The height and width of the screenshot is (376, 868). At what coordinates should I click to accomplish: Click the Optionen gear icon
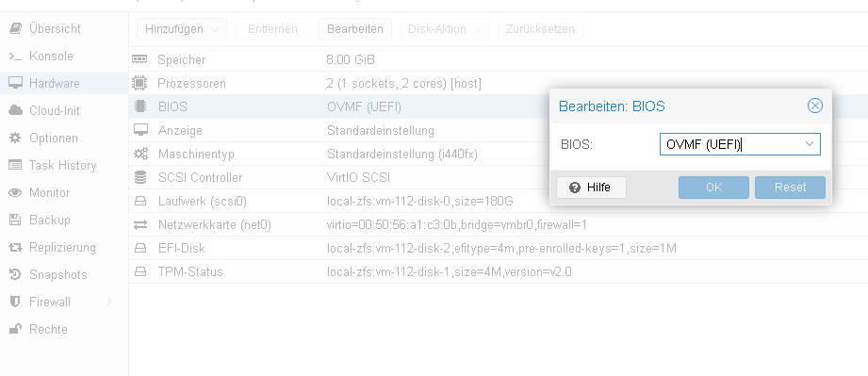tap(15, 138)
